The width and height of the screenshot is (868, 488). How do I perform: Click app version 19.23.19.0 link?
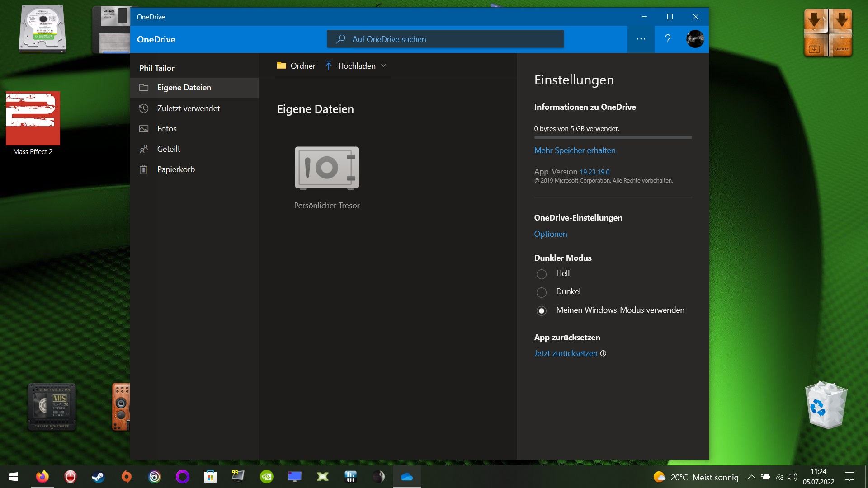(x=594, y=172)
